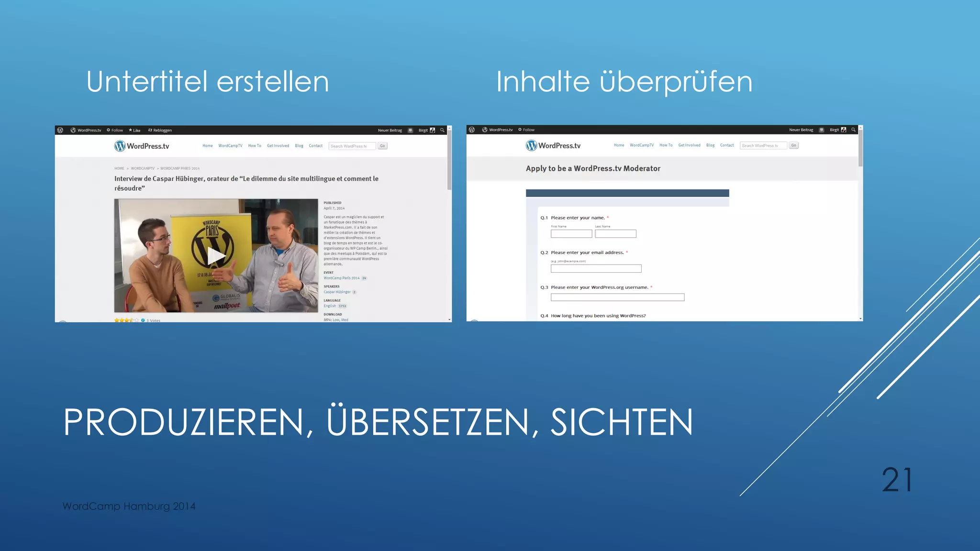Focus Search WordPress.tv field on moderator page
980x551 pixels.
[x=763, y=145]
